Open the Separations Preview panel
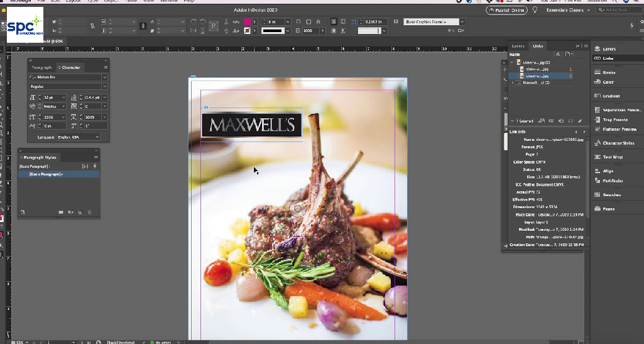Image resolution: width=644 pixels, height=344 pixels. 618,109
